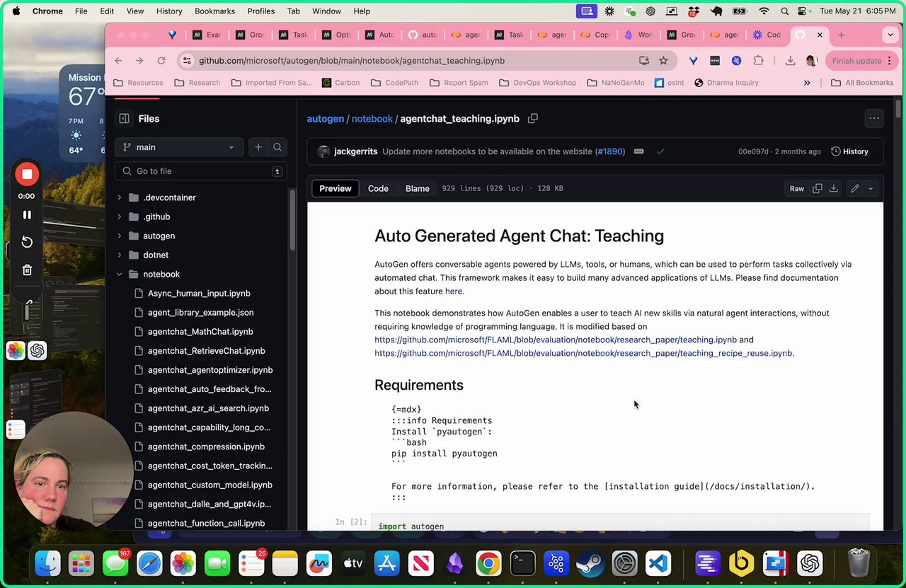Open the All Bookmarks folder
This screenshot has height=588, width=906.
pyautogui.click(x=862, y=83)
